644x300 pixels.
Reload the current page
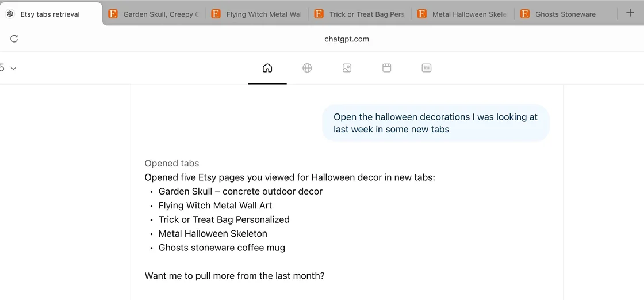coord(14,39)
